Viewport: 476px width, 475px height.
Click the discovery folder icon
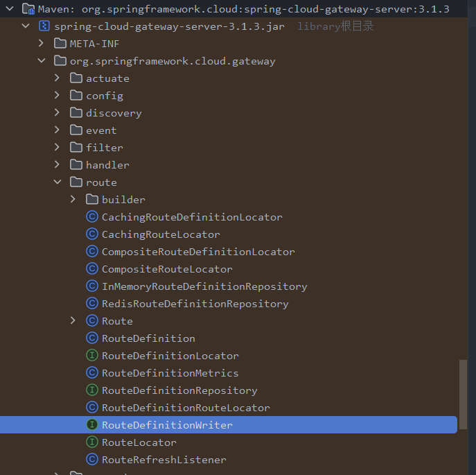click(x=76, y=113)
